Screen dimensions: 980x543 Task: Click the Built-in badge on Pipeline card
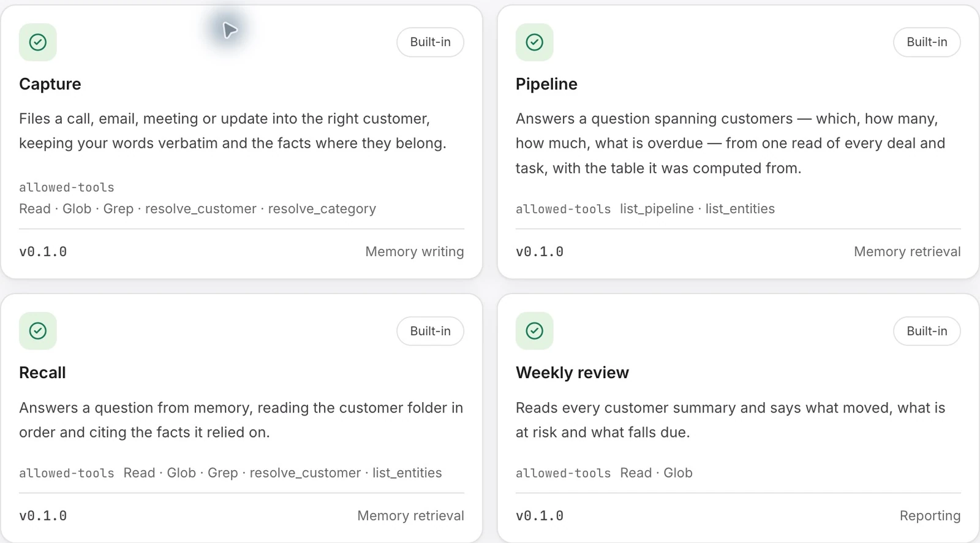pyautogui.click(x=927, y=42)
